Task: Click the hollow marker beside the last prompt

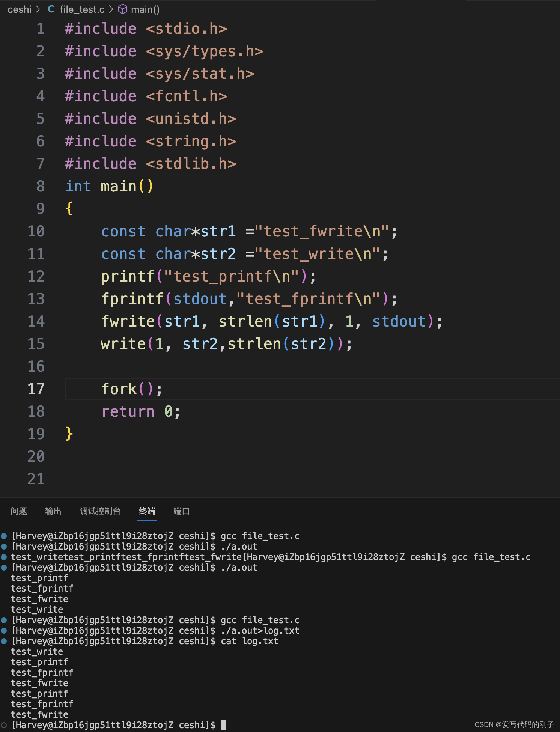Action: 4,725
